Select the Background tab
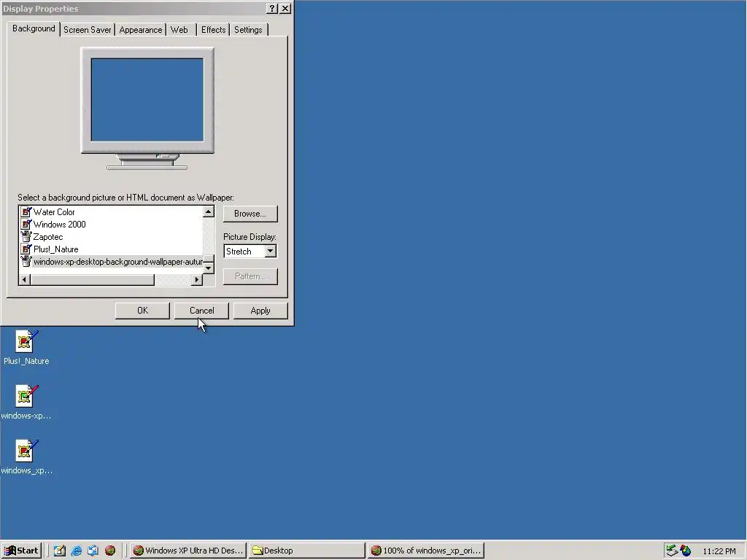 [34, 28]
